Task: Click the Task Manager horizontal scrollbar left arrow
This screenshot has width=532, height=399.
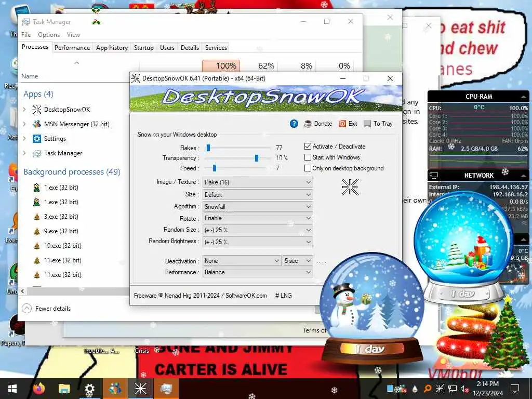Action: coord(22,291)
